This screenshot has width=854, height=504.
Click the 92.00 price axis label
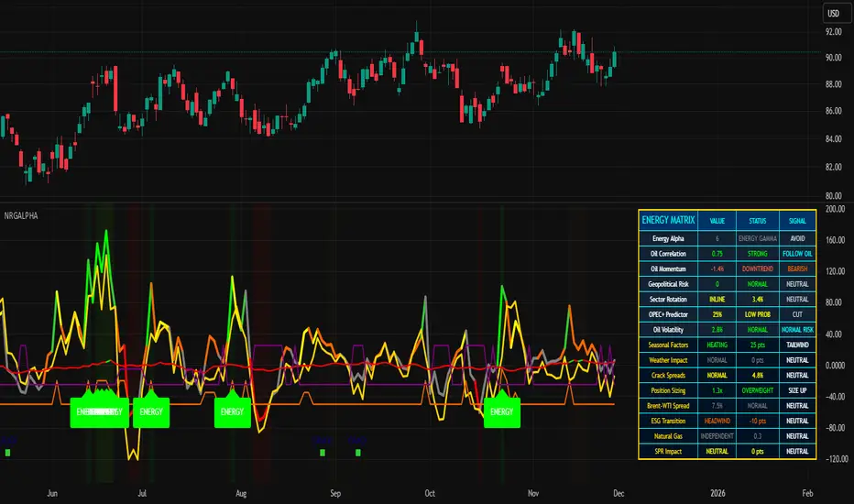pyautogui.click(x=833, y=32)
